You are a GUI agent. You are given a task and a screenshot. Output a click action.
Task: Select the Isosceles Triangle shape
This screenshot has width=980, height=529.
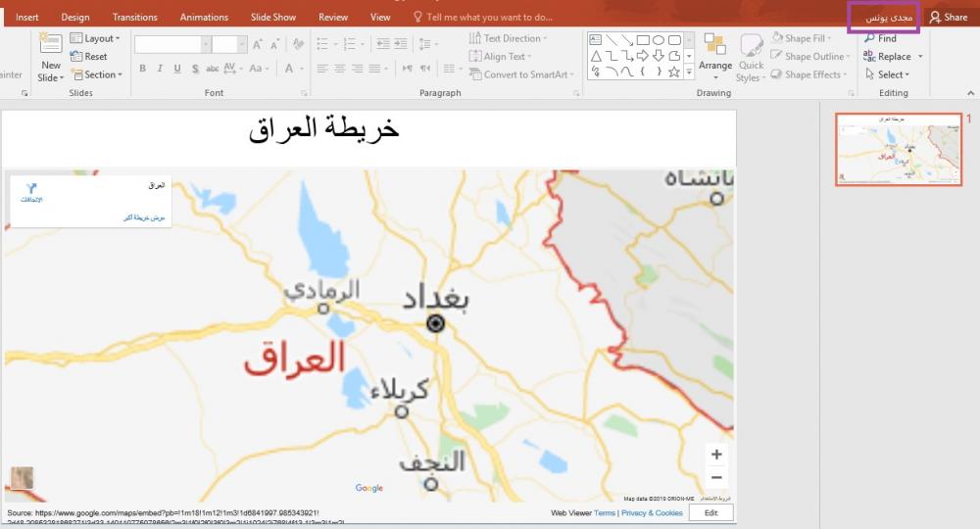click(596, 56)
